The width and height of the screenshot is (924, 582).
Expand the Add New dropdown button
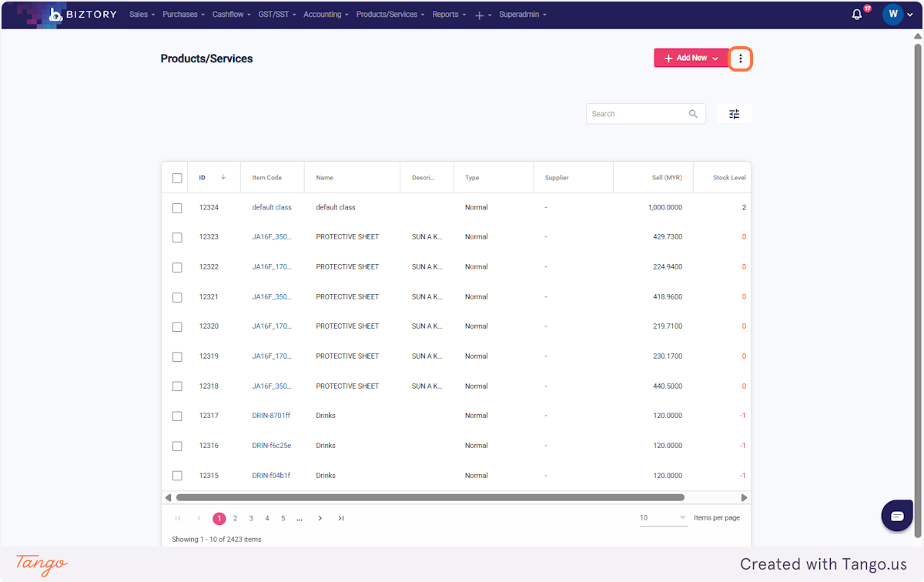pos(691,58)
